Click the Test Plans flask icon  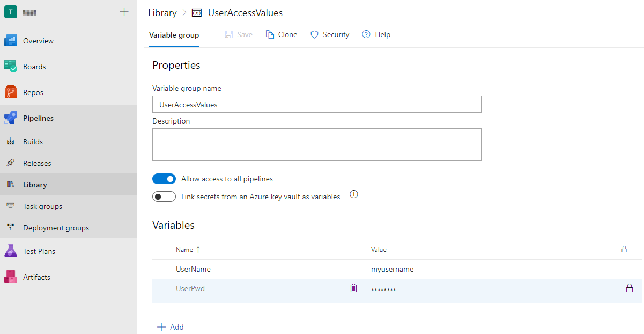(11, 251)
